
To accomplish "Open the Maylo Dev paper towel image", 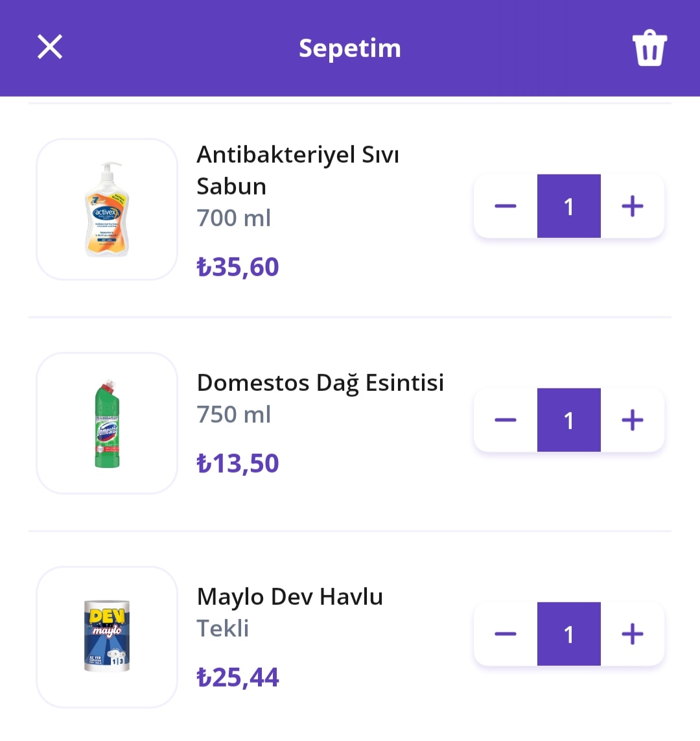I will (107, 637).
